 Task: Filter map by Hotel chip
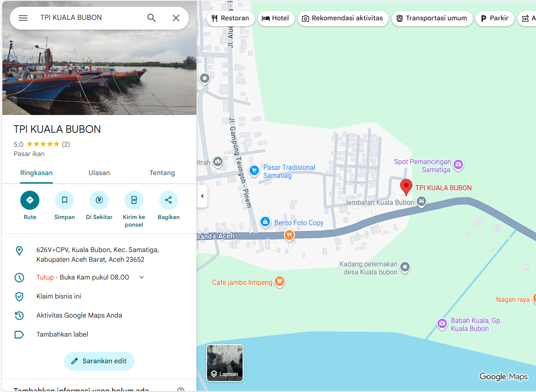(x=276, y=18)
